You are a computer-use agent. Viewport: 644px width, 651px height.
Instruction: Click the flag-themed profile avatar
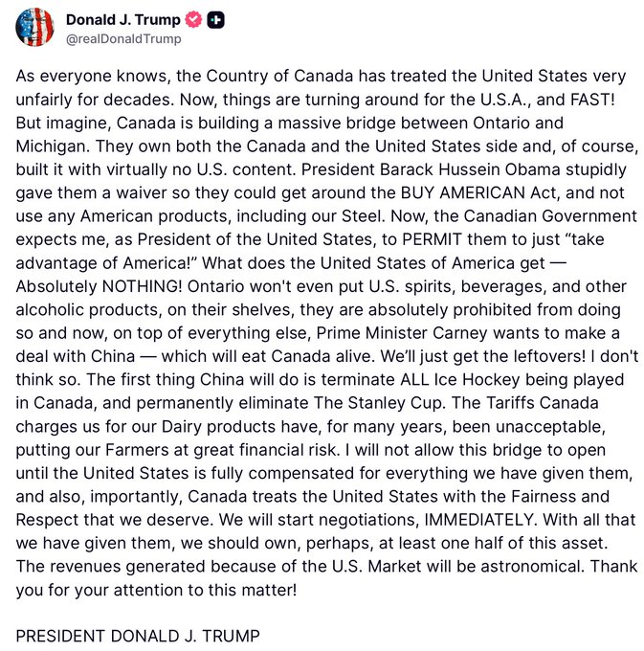point(33,27)
